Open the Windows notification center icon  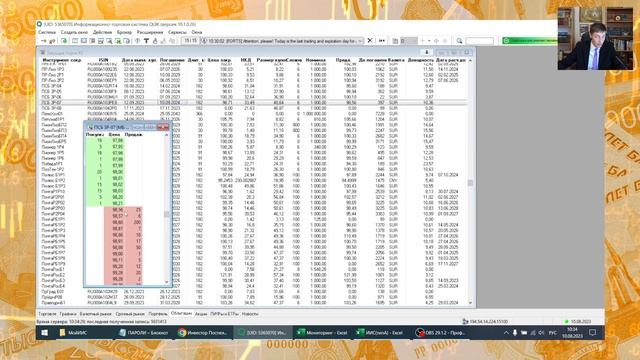(593, 333)
